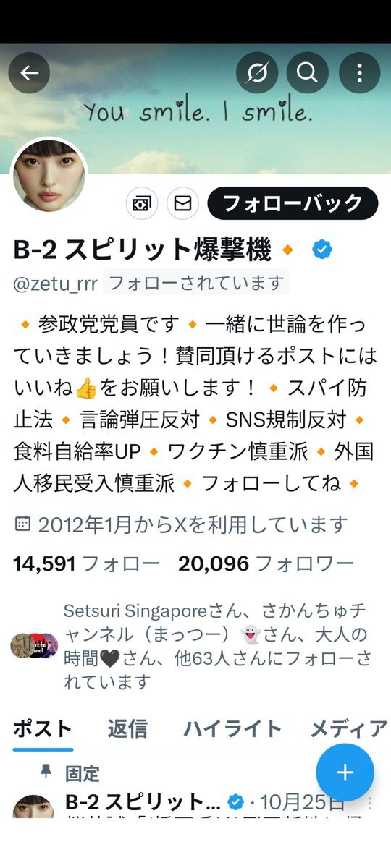Open direct message envelope icon
The width and height of the screenshot is (391, 868).
tap(182, 203)
